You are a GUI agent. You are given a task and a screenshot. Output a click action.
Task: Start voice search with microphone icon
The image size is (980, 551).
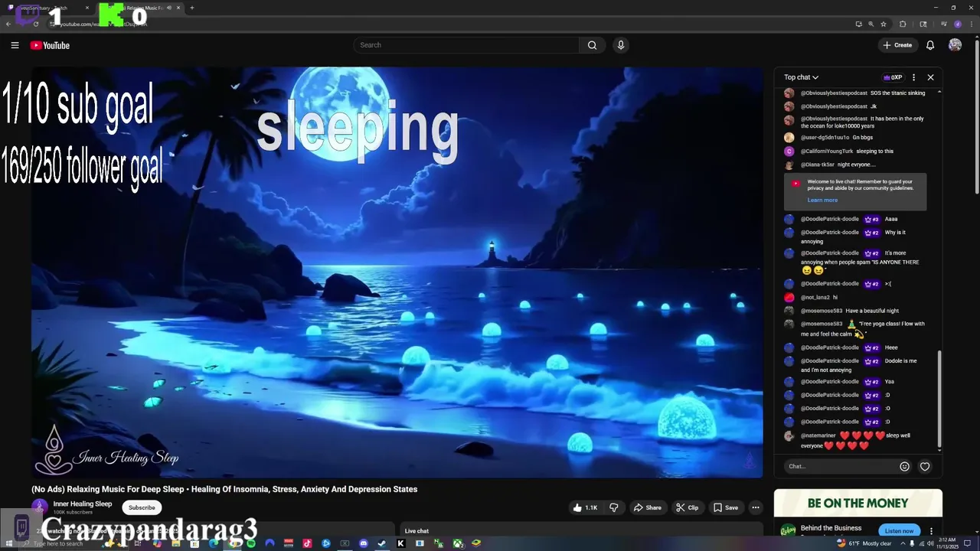tap(621, 45)
